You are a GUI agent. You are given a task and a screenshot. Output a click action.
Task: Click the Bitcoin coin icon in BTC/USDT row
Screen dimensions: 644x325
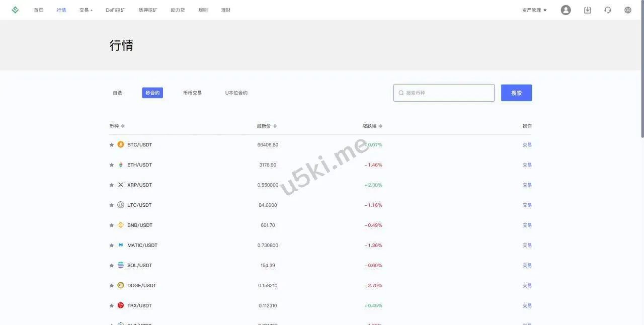pos(121,144)
